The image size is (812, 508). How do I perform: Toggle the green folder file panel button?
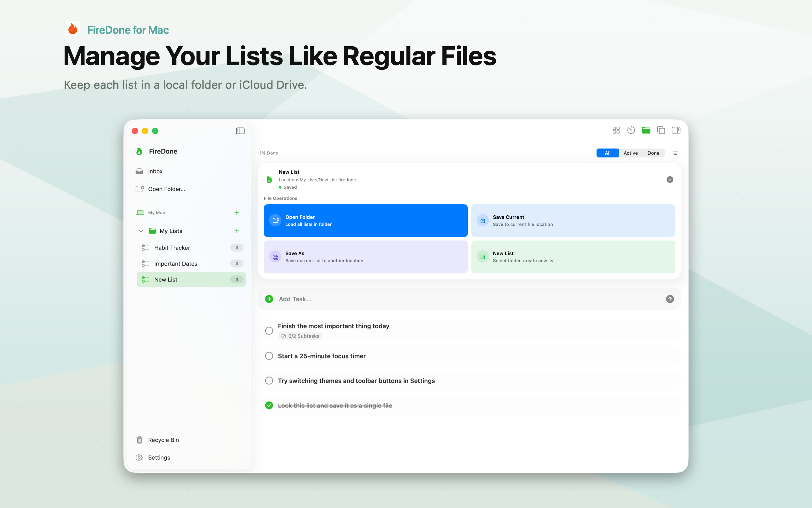tap(646, 130)
